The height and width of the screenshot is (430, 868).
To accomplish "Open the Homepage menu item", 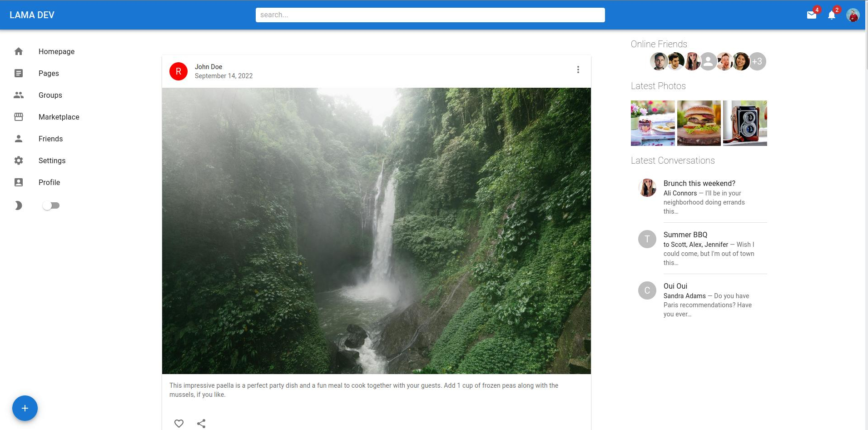I will click(x=57, y=51).
